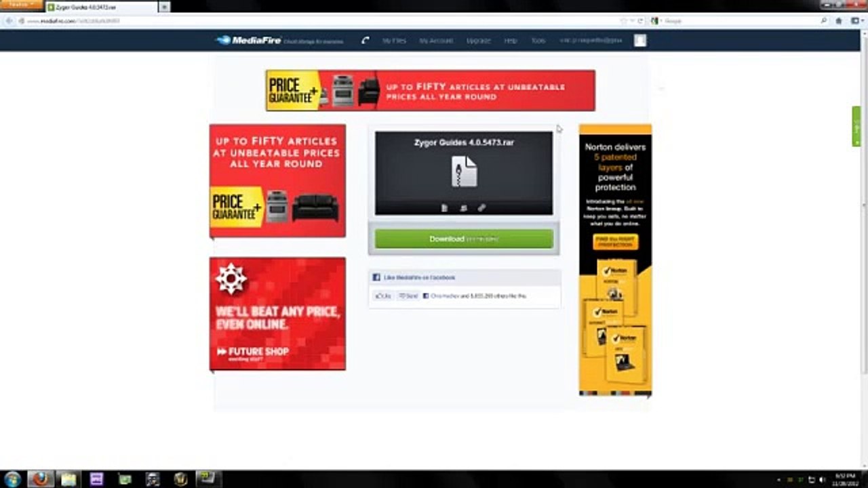Open the top Price Guarantee banner ad
Viewport: 868px width, 488px height.
click(431, 90)
